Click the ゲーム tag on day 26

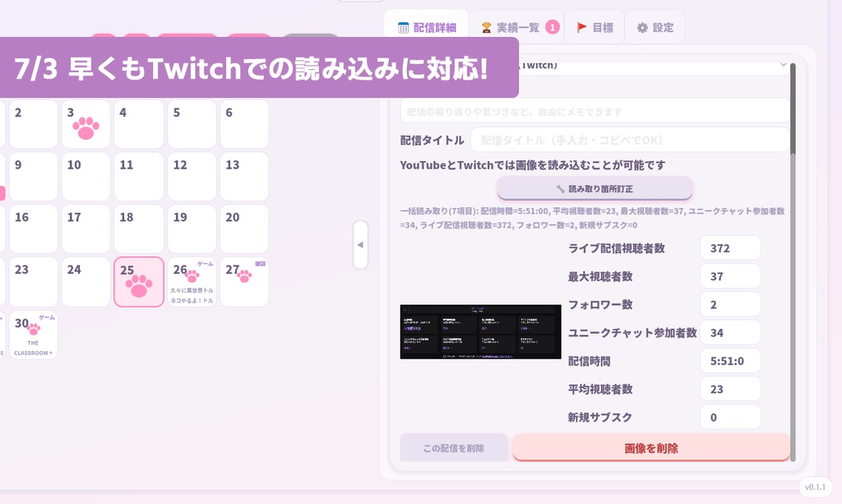(x=205, y=264)
